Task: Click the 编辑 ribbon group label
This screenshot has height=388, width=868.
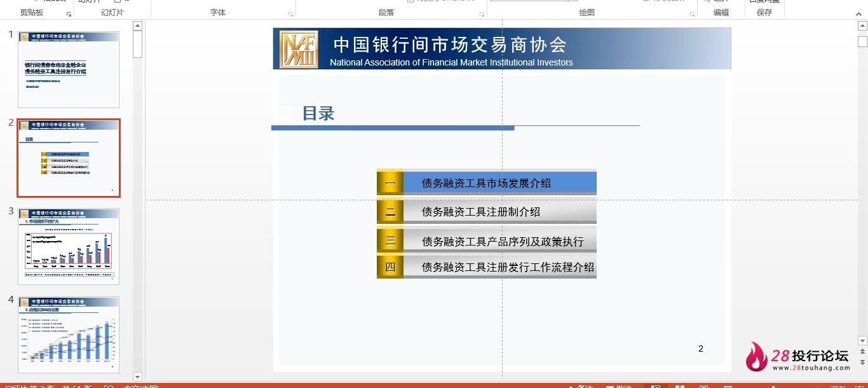Action: [x=721, y=13]
